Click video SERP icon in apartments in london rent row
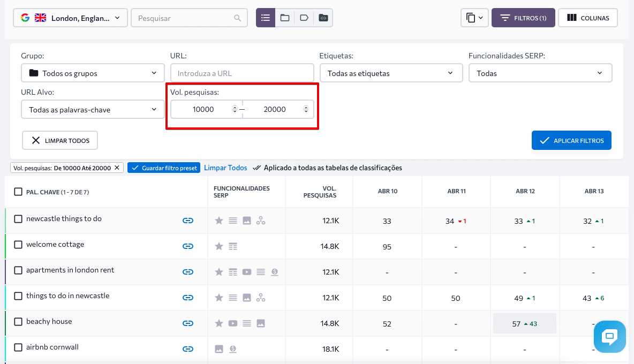The width and height of the screenshot is (634, 364). (x=247, y=272)
